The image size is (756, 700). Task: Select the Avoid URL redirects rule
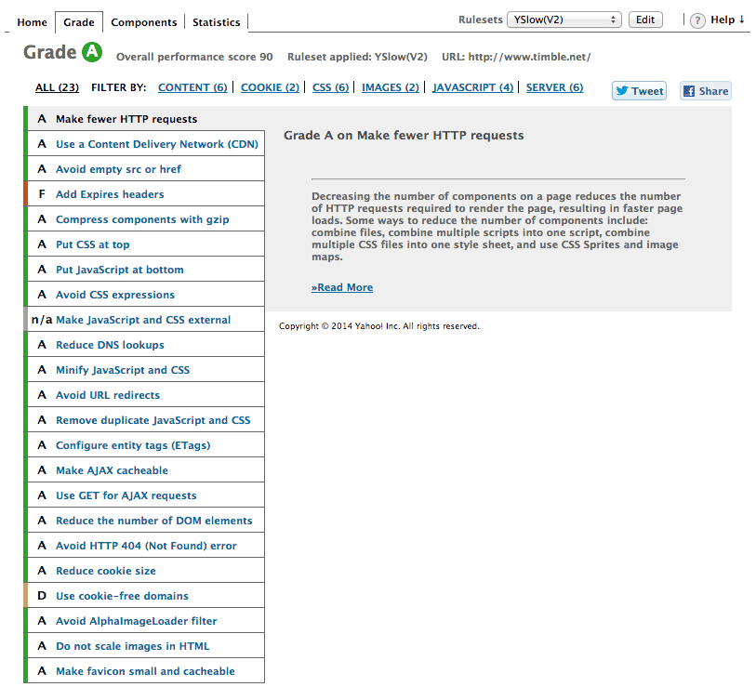click(146, 394)
